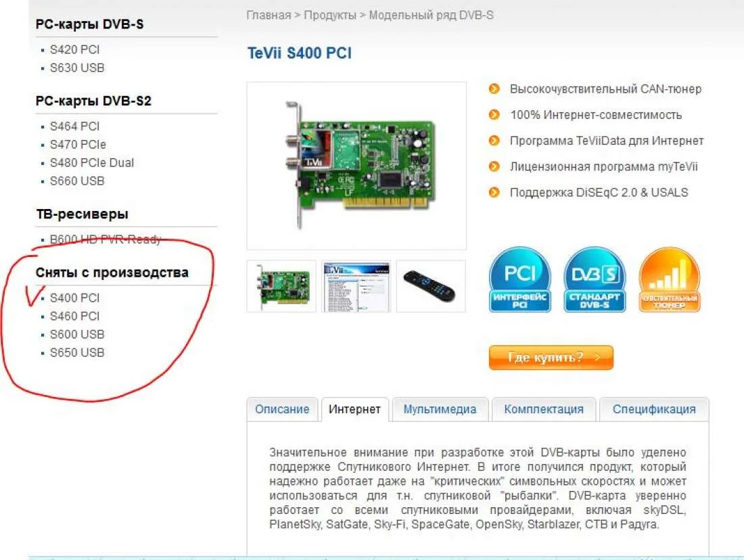Click the Продукты breadcrumb link
The width and height of the screenshot is (744, 560).
330,15
